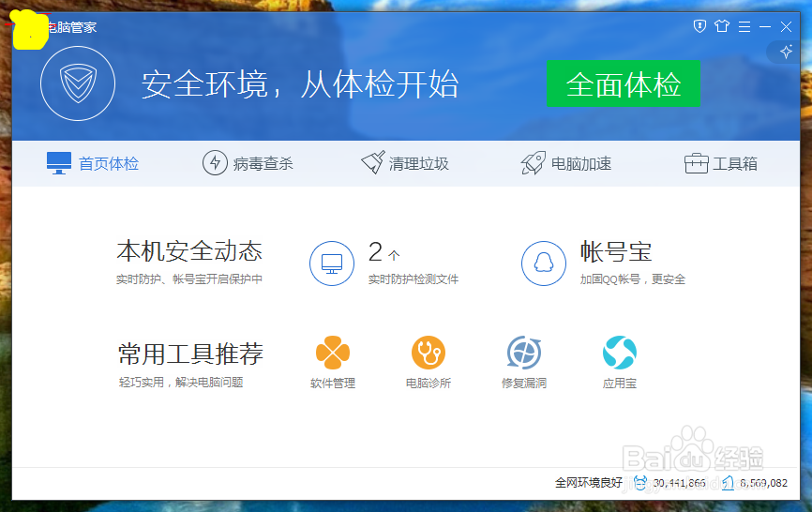Click the monitor icon for real-time protection

point(332,264)
